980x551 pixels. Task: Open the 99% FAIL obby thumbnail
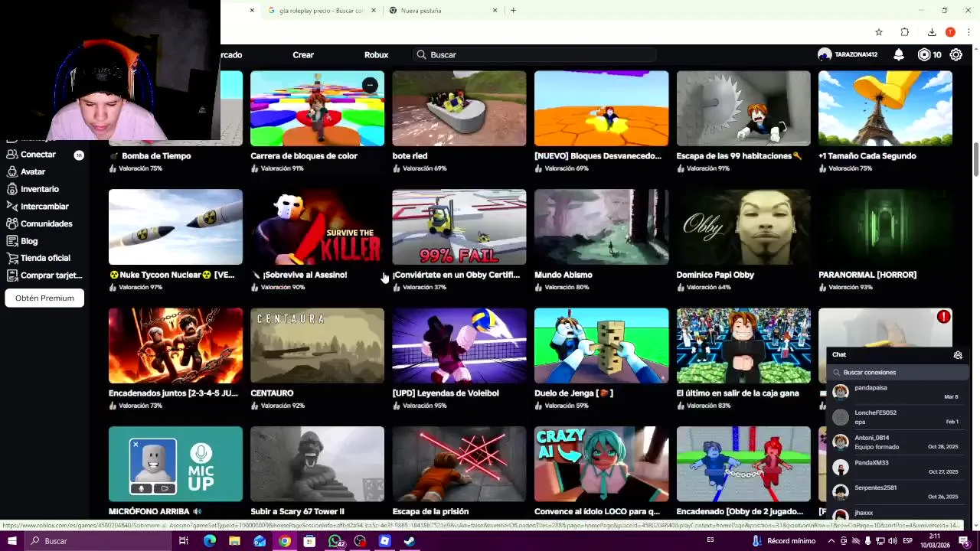click(x=459, y=227)
